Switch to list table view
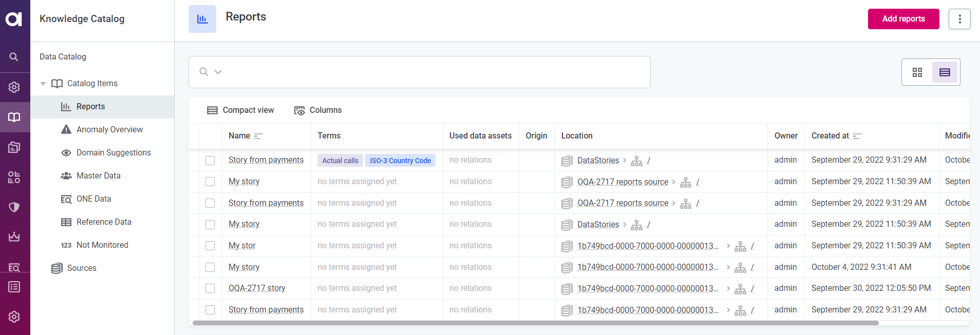980x335 pixels. pos(944,72)
